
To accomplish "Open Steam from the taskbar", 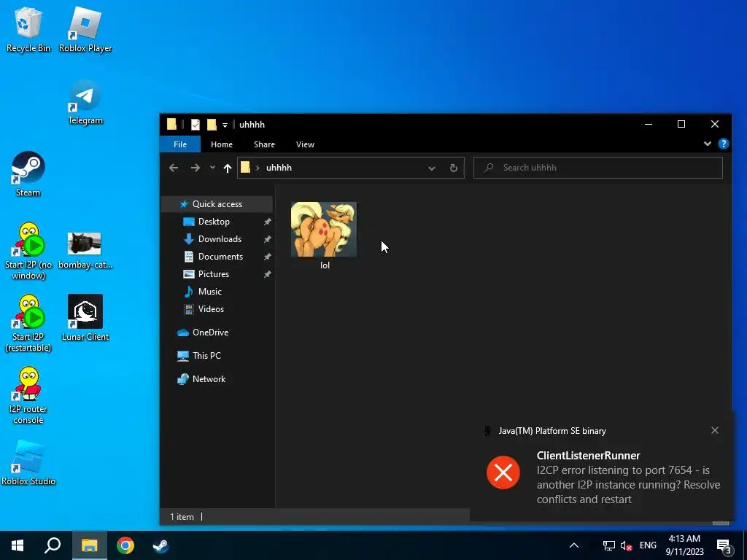I will [160, 545].
